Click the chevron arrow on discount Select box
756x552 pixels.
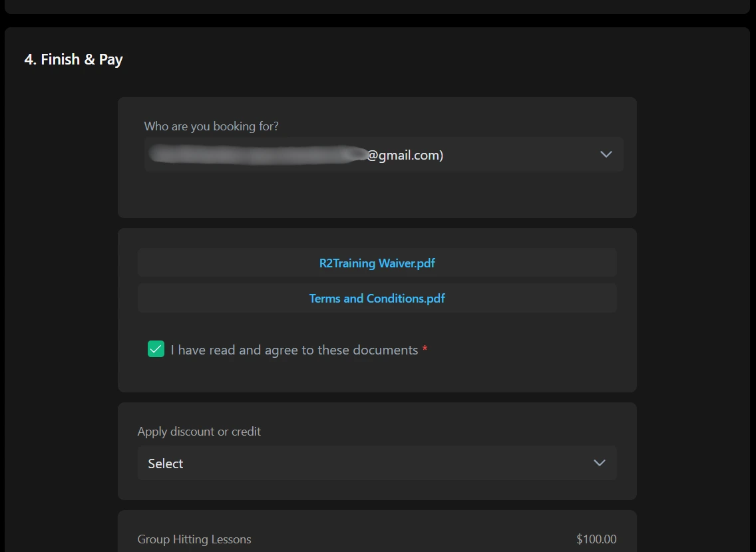599,463
